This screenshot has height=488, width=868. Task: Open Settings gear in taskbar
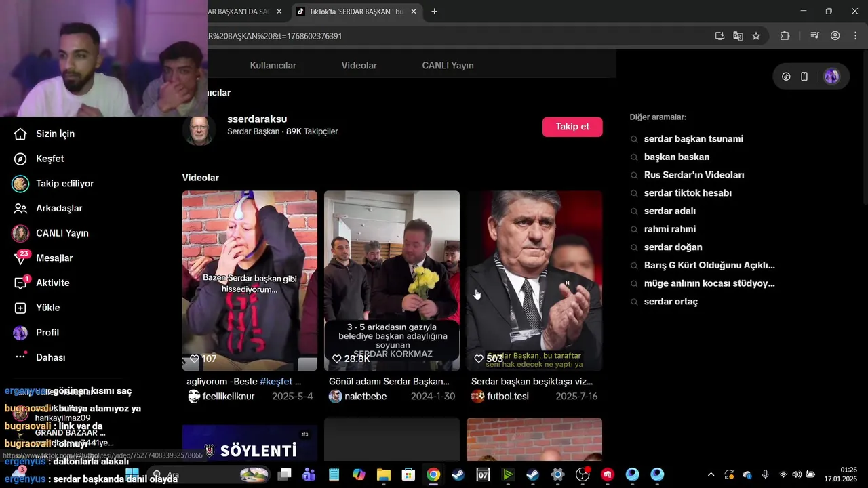[557, 474]
